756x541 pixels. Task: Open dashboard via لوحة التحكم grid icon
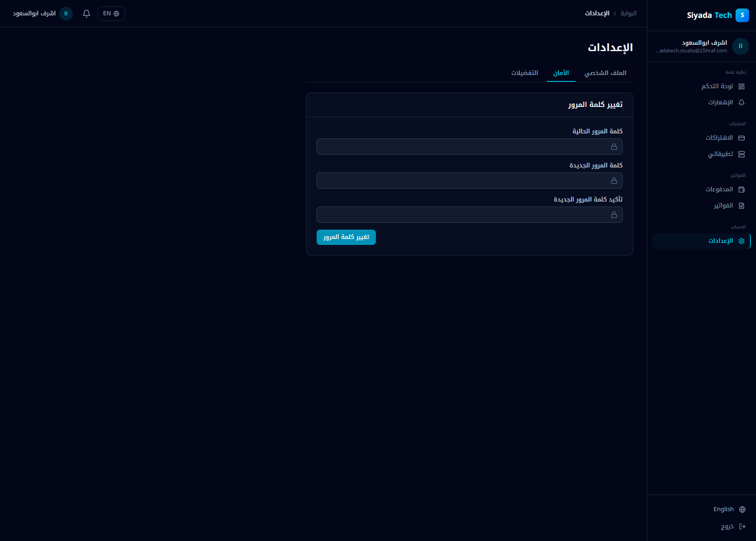pyautogui.click(x=741, y=86)
